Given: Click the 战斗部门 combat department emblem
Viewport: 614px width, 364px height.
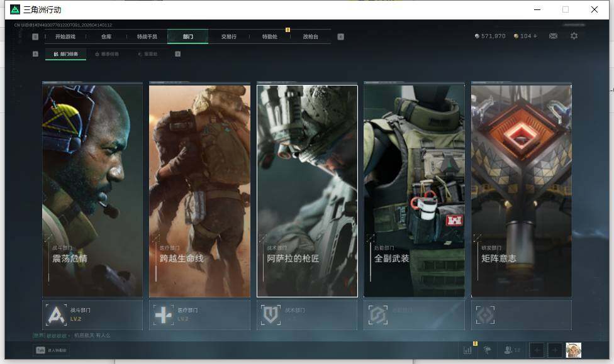Looking at the screenshot, I should tap(57, 314).
